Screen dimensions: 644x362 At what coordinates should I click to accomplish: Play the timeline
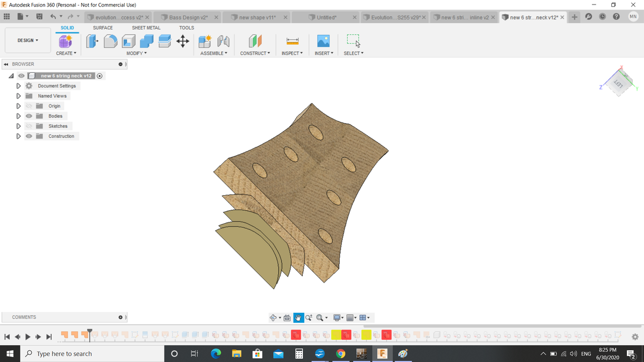(x=28, y=337)
